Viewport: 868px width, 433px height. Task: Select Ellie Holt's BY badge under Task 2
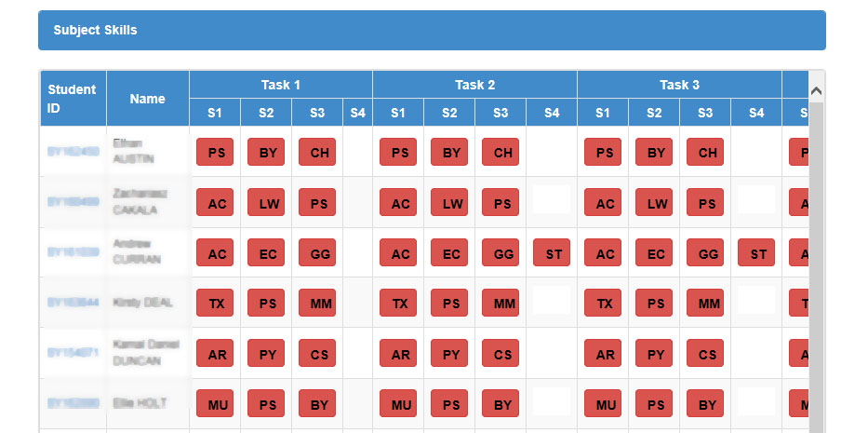[501, 403]
